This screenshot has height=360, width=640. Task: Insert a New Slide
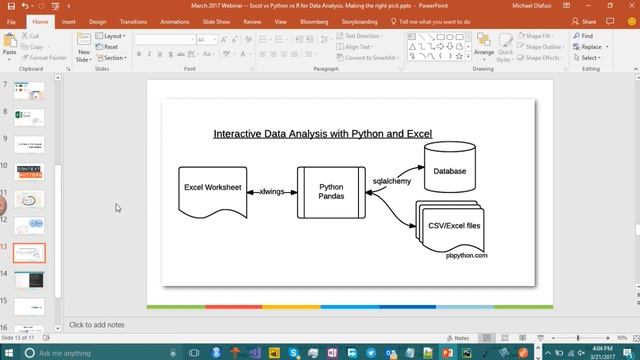point(84,48)
